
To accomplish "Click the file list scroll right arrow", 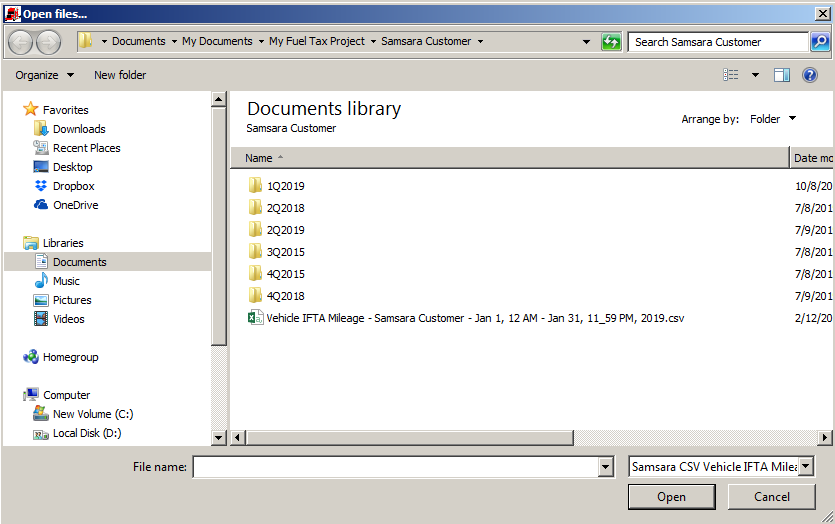I will click(x=825, y=438).
